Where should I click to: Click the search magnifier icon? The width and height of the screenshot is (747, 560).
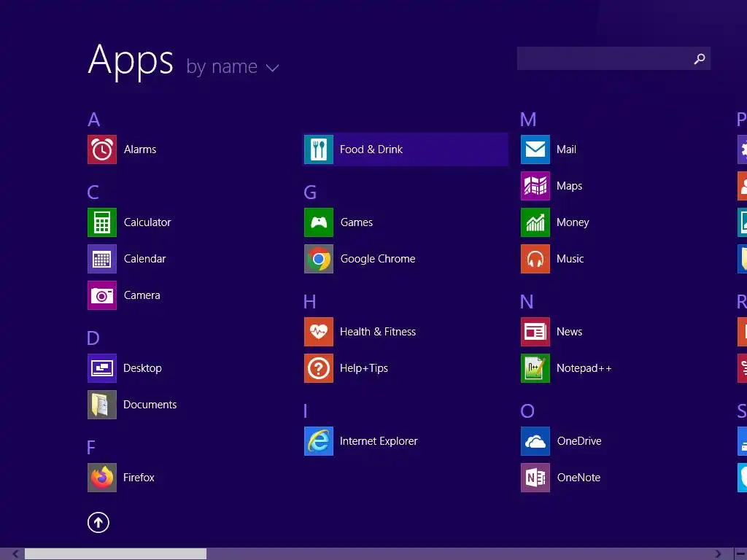700,58
